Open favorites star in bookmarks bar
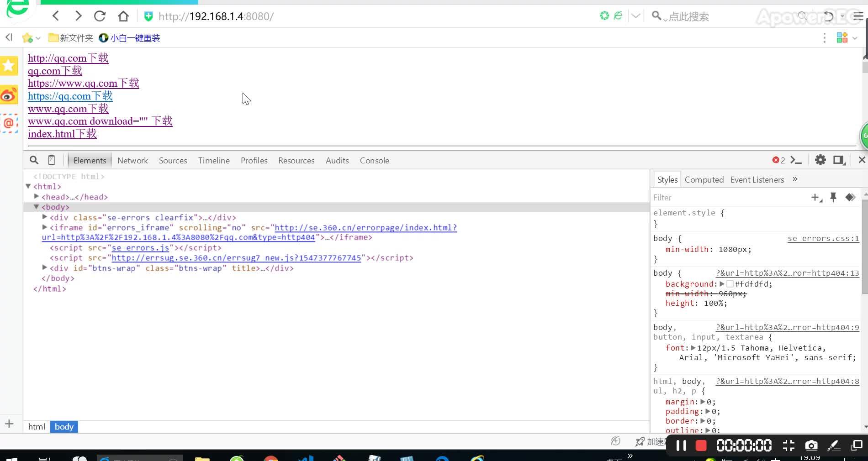The image size is (868, 461). (27, 38)
